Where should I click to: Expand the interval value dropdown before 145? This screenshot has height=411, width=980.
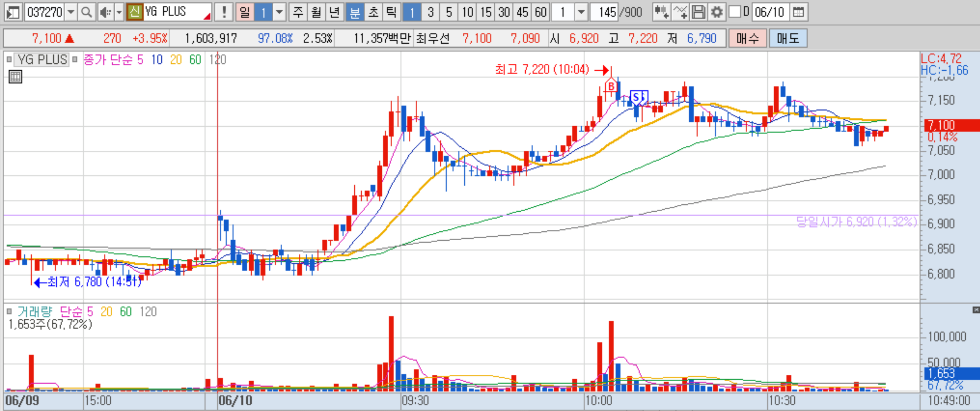click(581, 12)
